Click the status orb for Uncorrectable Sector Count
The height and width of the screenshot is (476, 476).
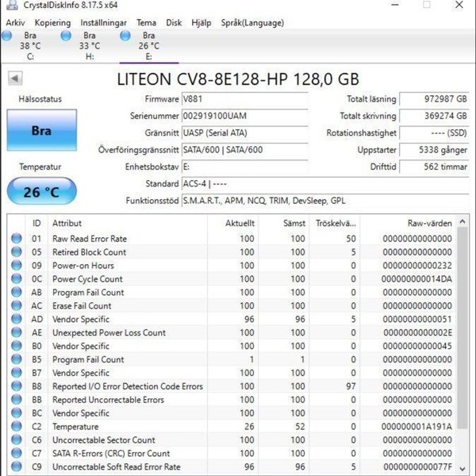click(x=17, y=440)
